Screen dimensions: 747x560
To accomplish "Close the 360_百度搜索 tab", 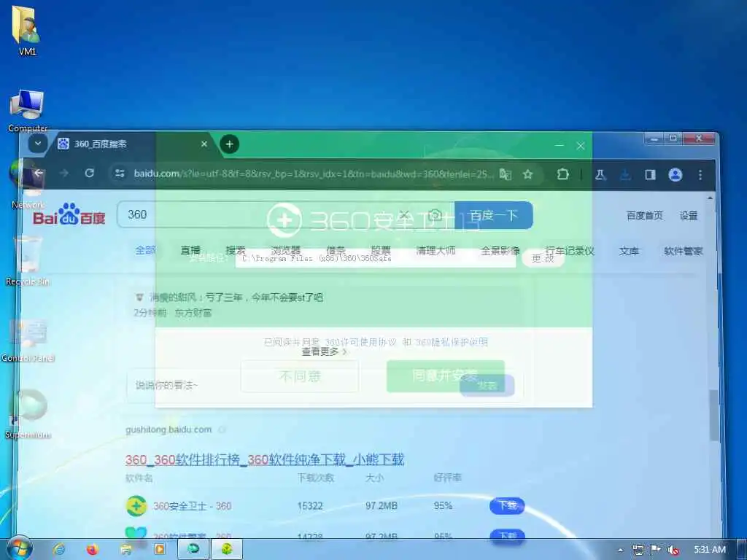I will [204, 144].
